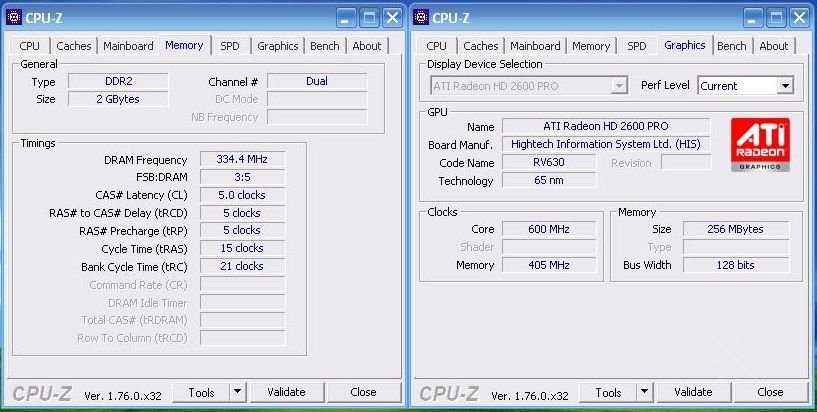The image size is (817, 412).
Task: Open SPD tab in left window
Action: point(230,46)
